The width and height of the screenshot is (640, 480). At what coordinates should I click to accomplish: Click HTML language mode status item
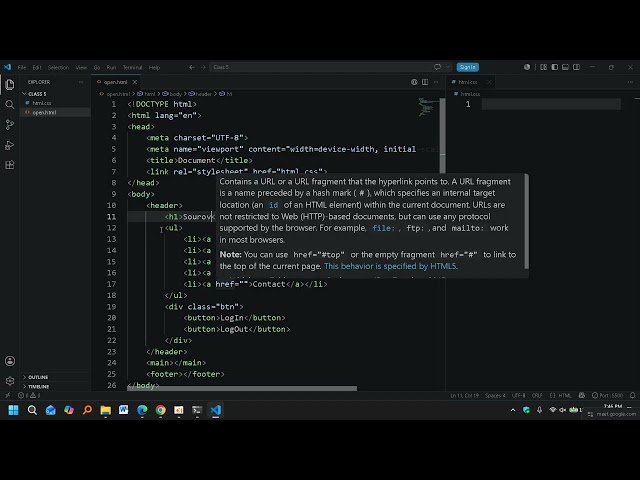(x=561, y=395)
